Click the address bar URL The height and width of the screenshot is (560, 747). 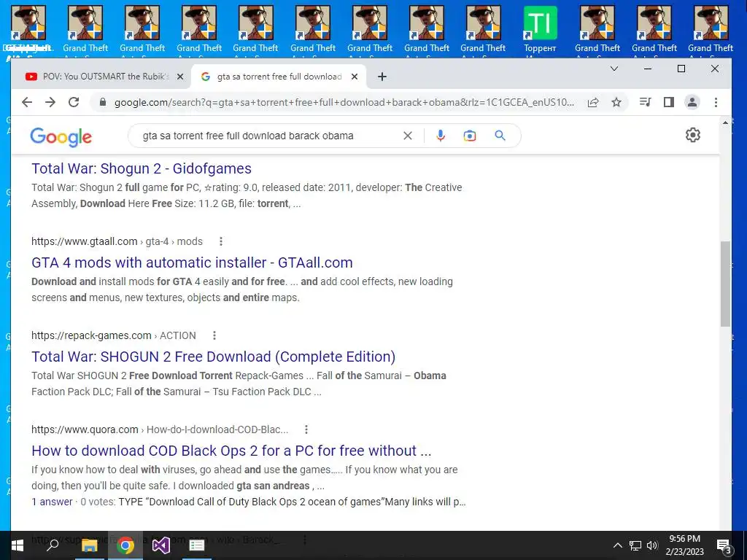point(344,102)
